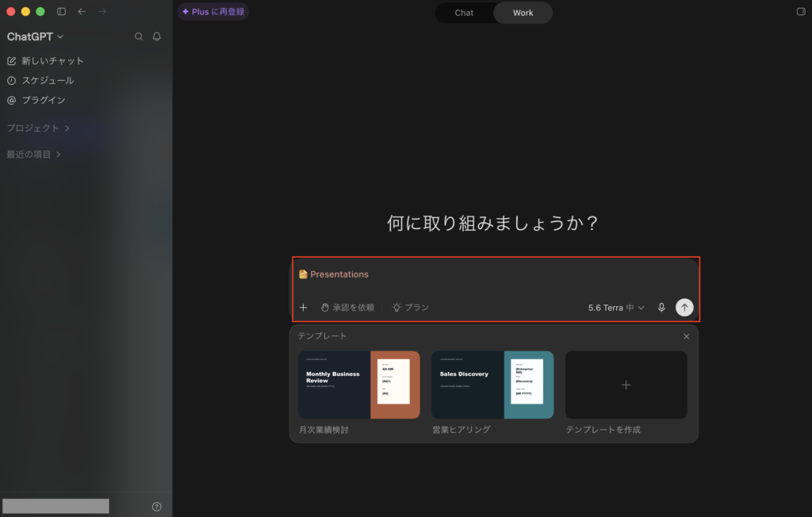Click the microphone dictation icon
Image resolution: width=812 pixels, height=517 pixels.
click(661, 308)
